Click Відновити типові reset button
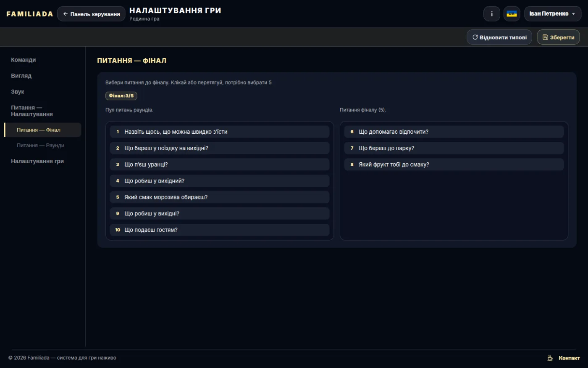588x368 pixels. 499,37
